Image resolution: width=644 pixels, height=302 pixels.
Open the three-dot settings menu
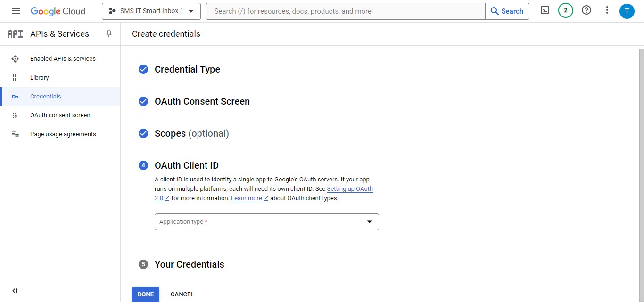(607, 10)
